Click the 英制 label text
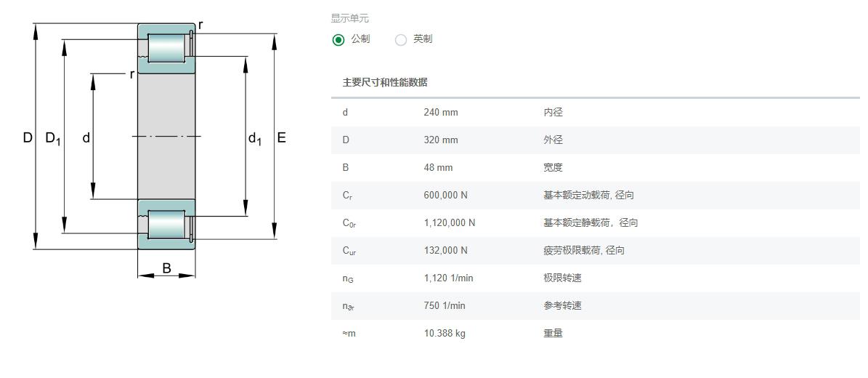The height and width of the screenshot is (378, 868). [x=423, y=39]
